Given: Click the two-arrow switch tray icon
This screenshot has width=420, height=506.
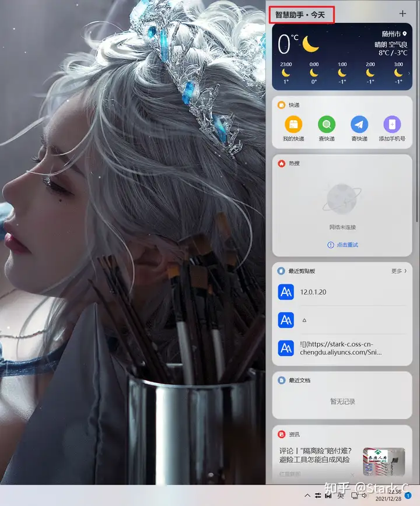Looking at the screenshot, I should click(x=318, y=496).
